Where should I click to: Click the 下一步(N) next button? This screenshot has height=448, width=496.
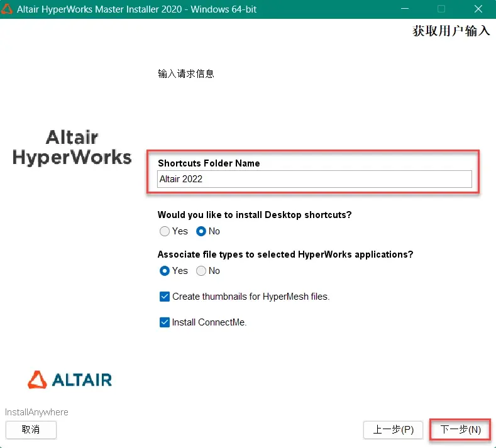pyautogui.click(x=460, y=429)
